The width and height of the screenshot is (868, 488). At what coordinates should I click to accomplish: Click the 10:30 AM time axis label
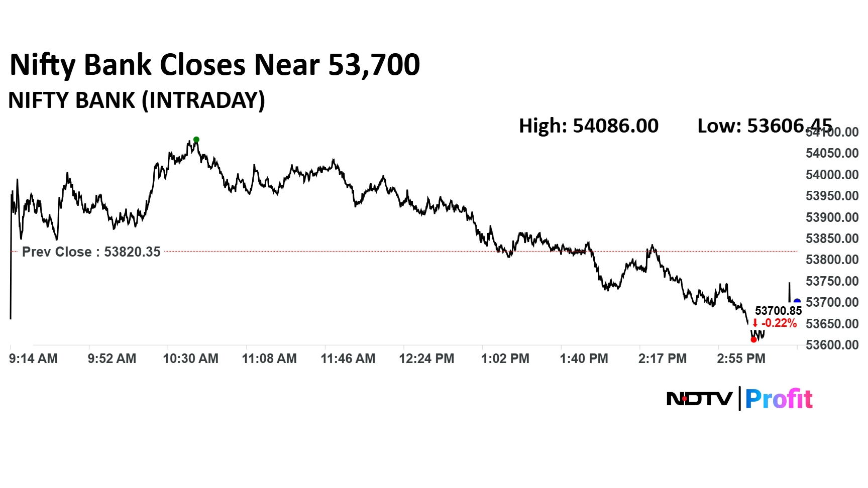tap(190, 358)
